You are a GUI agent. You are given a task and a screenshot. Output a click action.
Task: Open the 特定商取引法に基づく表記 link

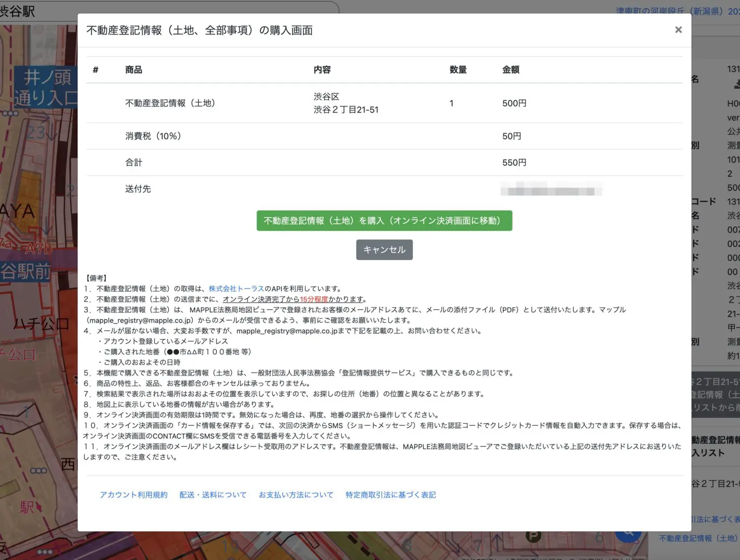[391, 494]
